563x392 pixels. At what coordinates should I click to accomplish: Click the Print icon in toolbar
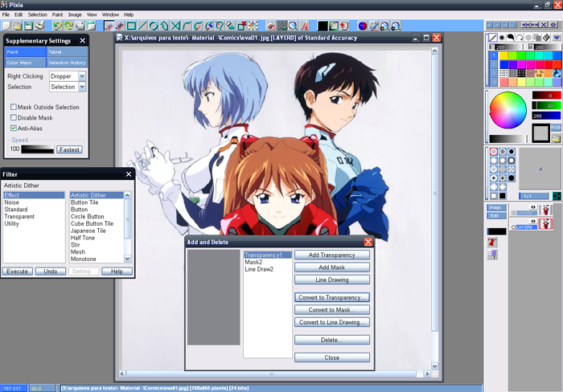(x=39, y=26)
